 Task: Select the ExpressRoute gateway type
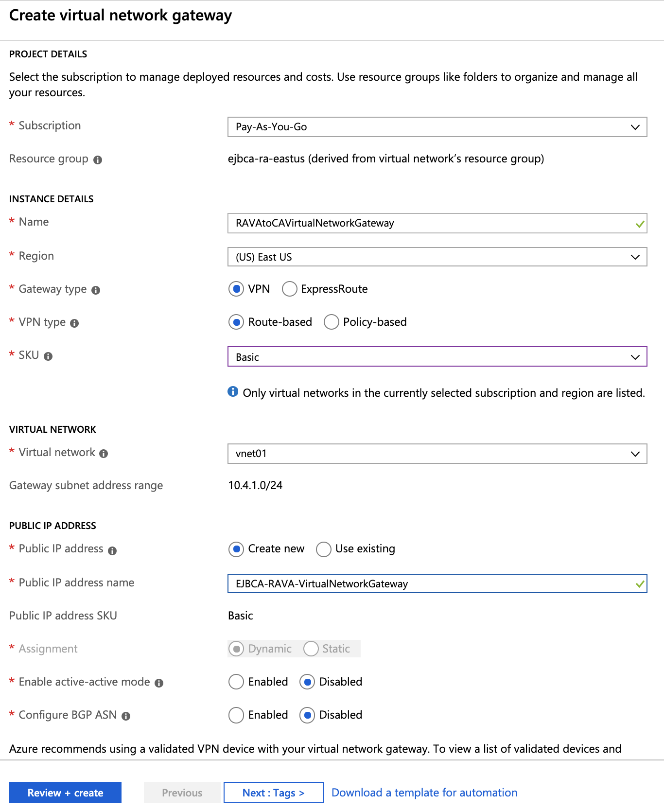click(290, 289)
